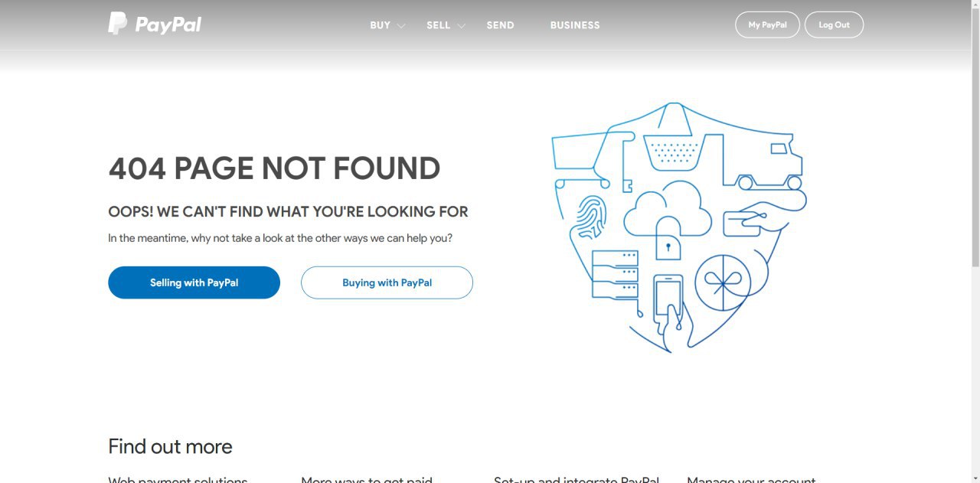
Task: Click the My PayPal button
Action: pyautogui.click(x=767, y=24)
